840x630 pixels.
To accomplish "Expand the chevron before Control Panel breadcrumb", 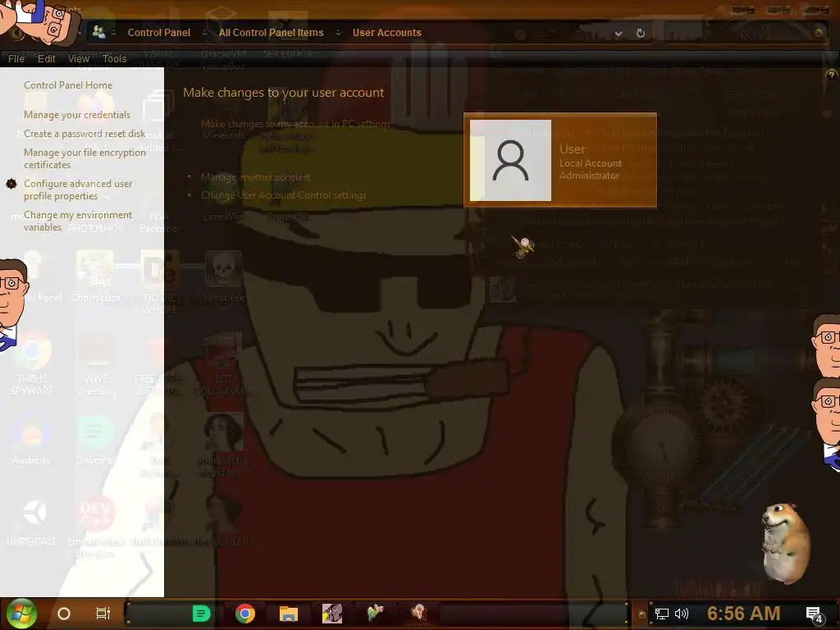I will point(113,33).
